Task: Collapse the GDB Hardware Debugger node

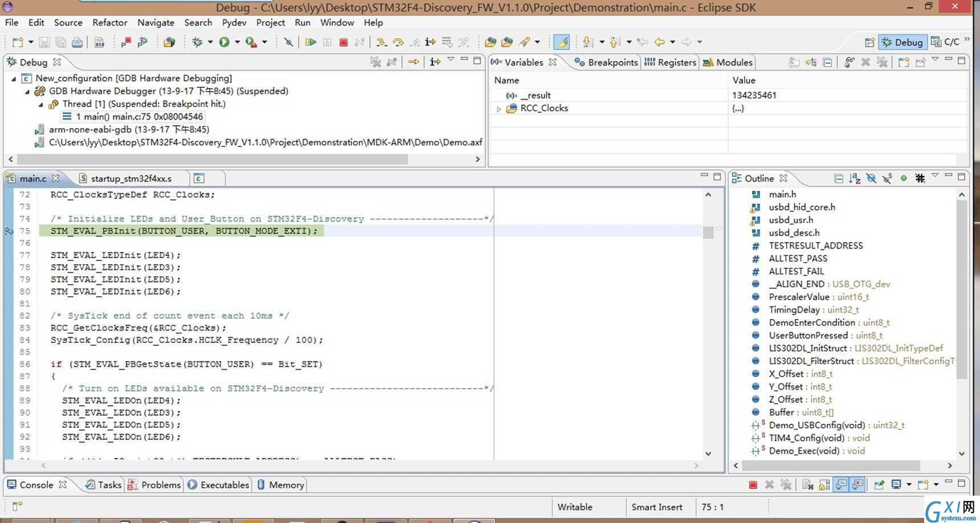Action: [x=27, y=91]
